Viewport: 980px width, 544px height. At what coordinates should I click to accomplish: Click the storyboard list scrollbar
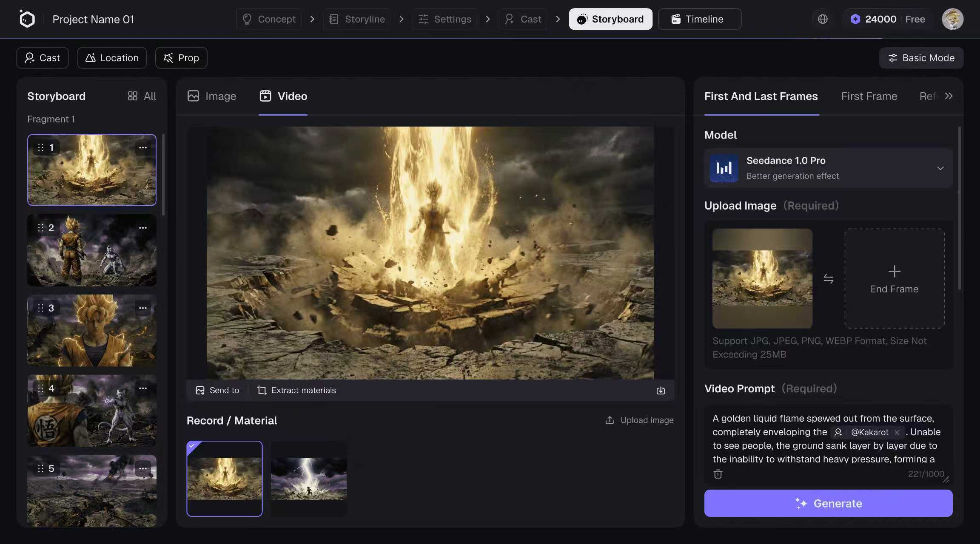click(163, 174)
